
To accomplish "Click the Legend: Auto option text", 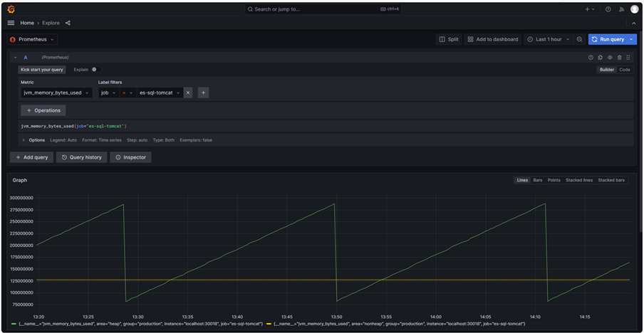I will (63, 140).
